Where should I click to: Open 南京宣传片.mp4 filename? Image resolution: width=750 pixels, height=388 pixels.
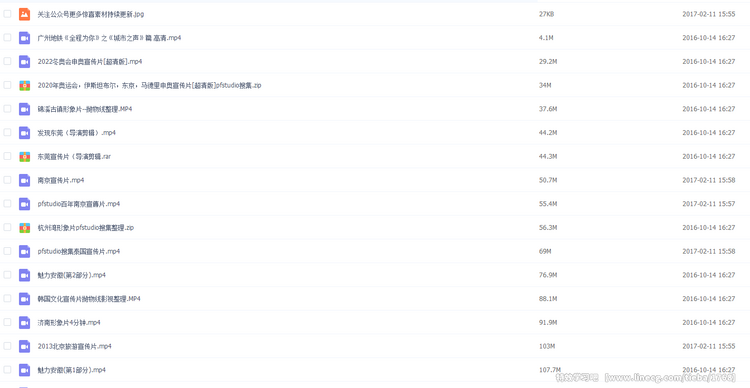pos(61,180)
